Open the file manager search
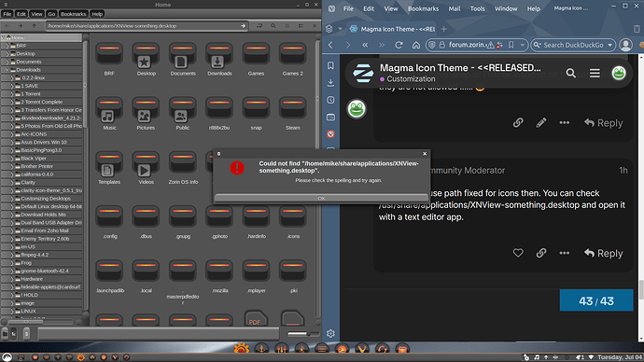This screenshot has width=644, height=362. [273, 26]
